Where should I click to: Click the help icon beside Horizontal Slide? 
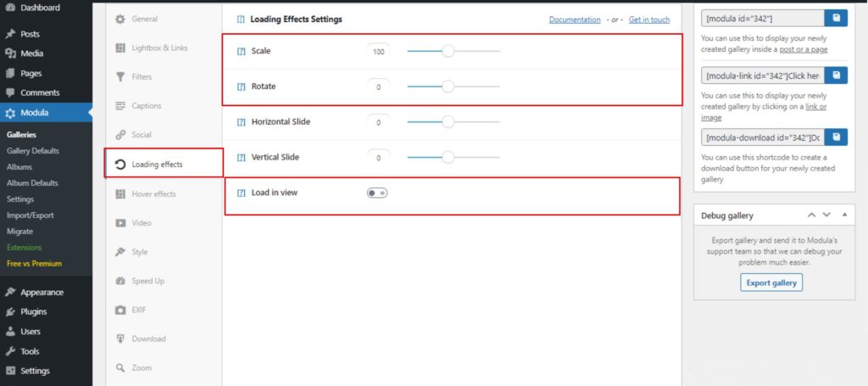pos(241,122)
